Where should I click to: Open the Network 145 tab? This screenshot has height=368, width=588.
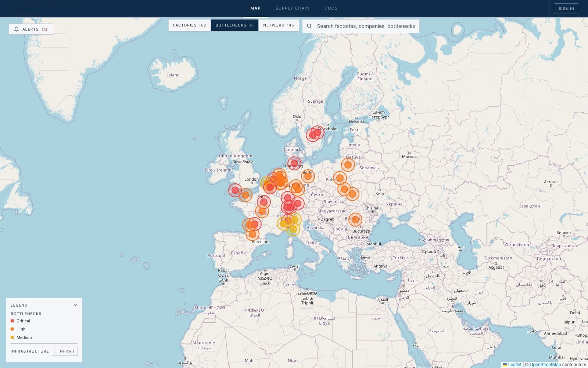pyautogui.click(x=279, y=25)
